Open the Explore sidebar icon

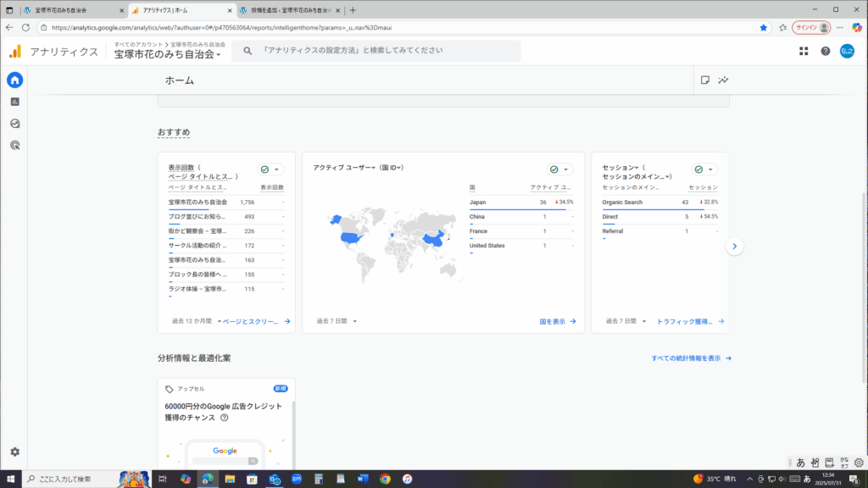coord(15,124)
